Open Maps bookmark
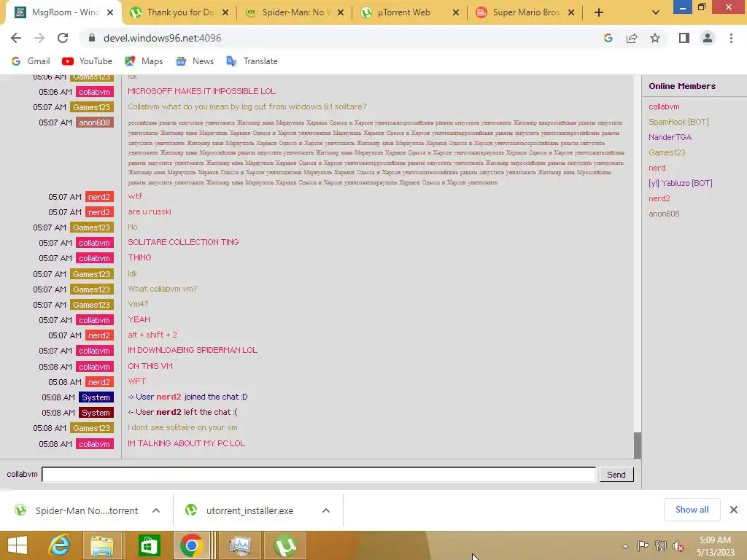The height and width of the screenshot is (560, 747). click(144, 61)
